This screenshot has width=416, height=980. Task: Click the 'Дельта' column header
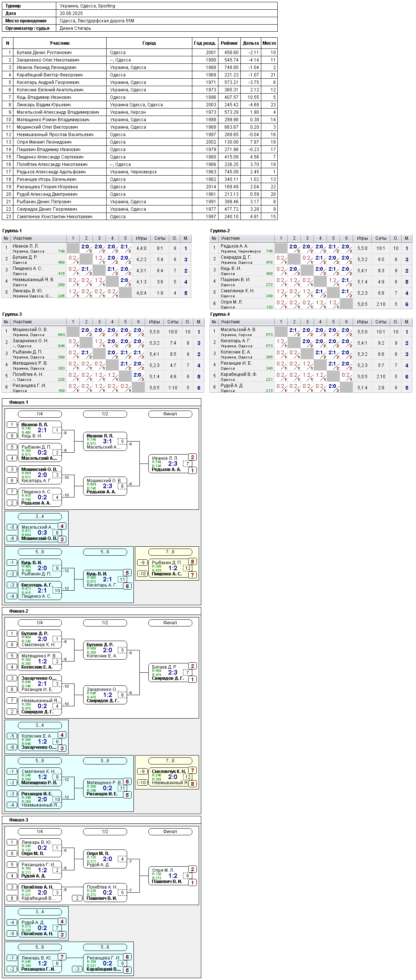pos(250,43)
